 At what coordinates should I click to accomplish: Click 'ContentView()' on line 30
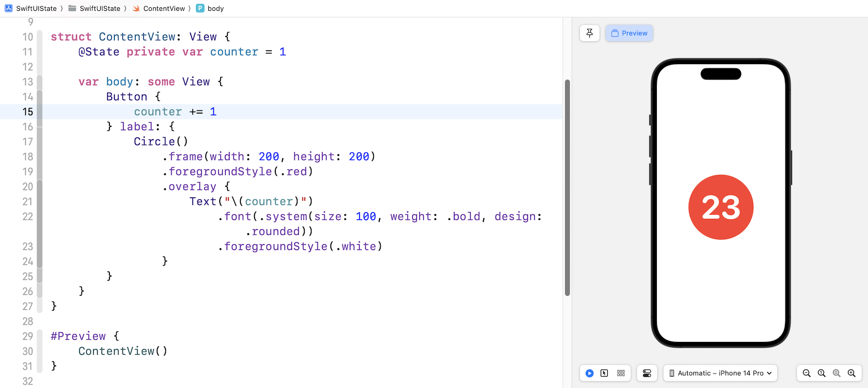pyautogui.click(x=123, y=351)
